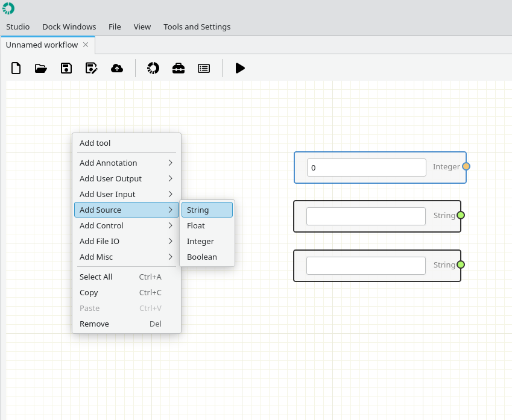512x420 pixels.
Task: Expand the Add Control submenu
Action: point(127,225)
